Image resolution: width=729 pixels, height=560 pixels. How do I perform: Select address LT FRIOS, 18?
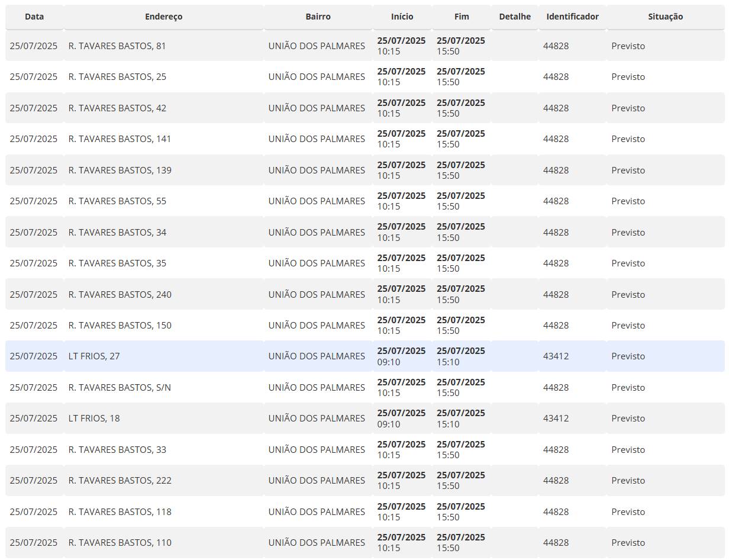pyautogui.click(x=94, y=418)
